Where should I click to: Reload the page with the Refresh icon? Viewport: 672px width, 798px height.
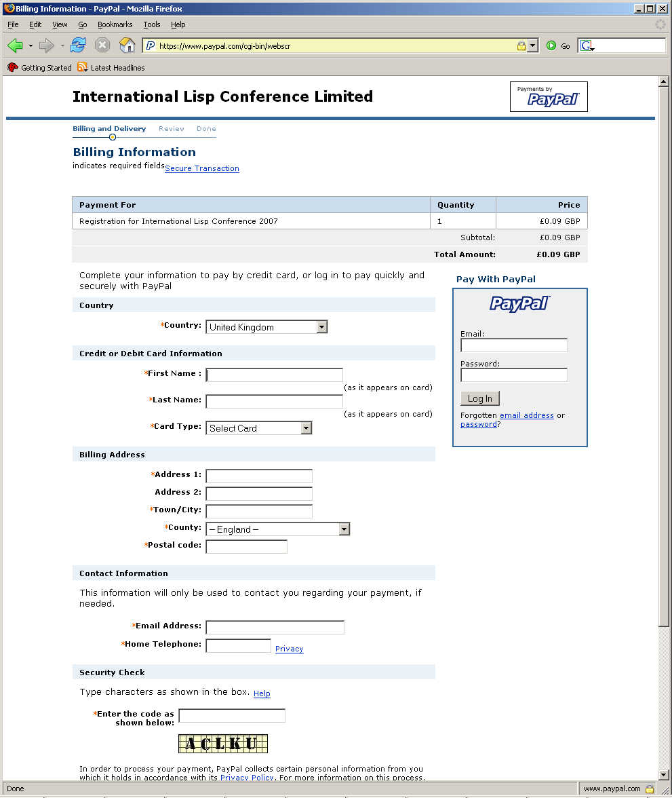(x=78, y=45)
